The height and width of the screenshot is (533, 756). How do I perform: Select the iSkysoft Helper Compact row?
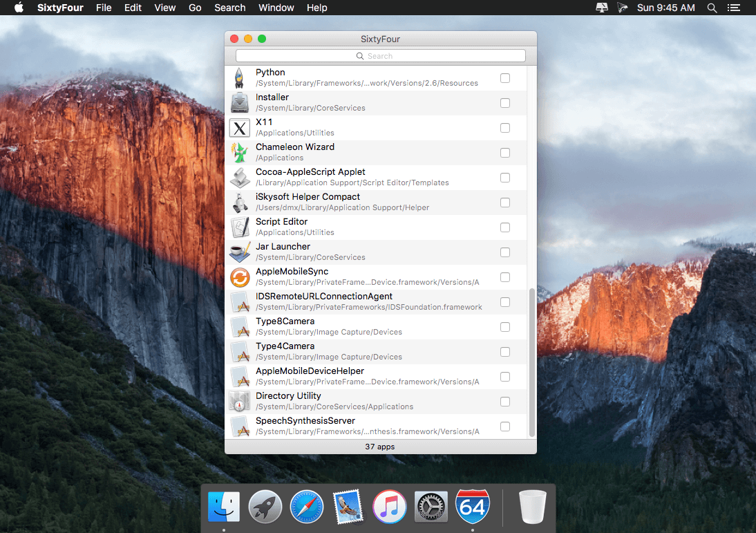pos(376,203)
